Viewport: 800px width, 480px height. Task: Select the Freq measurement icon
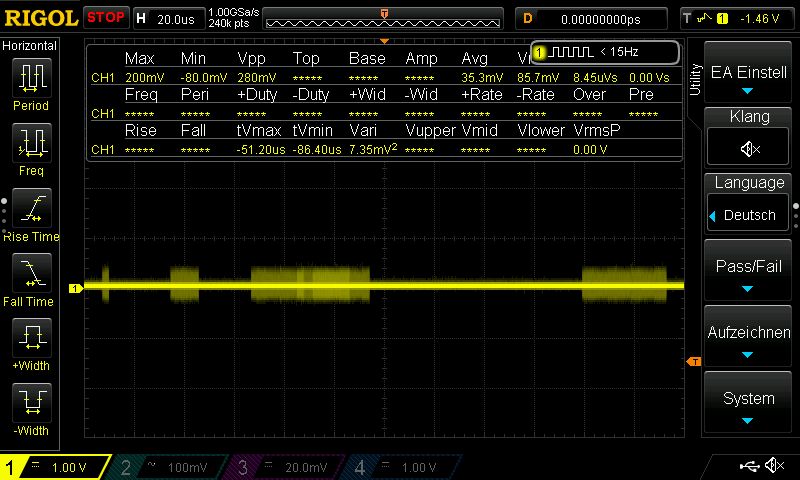31,146
